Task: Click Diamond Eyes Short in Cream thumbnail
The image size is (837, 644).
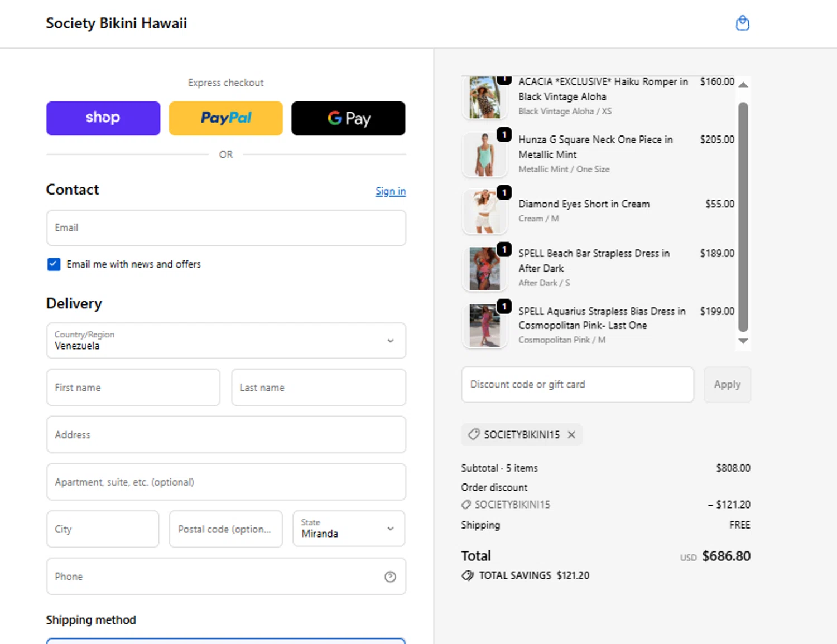Action: pyautogui.click(x=484, y=211)
